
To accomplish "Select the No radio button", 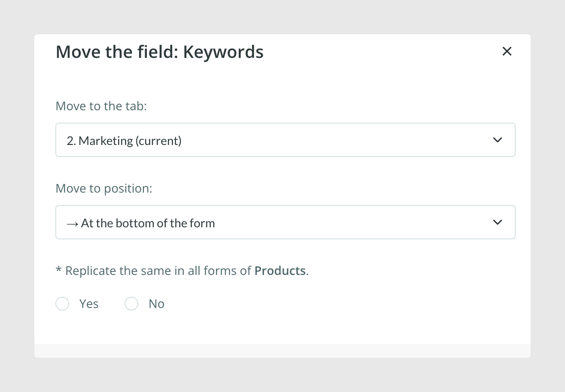I will pyautogui.click(x=131, y=304).
